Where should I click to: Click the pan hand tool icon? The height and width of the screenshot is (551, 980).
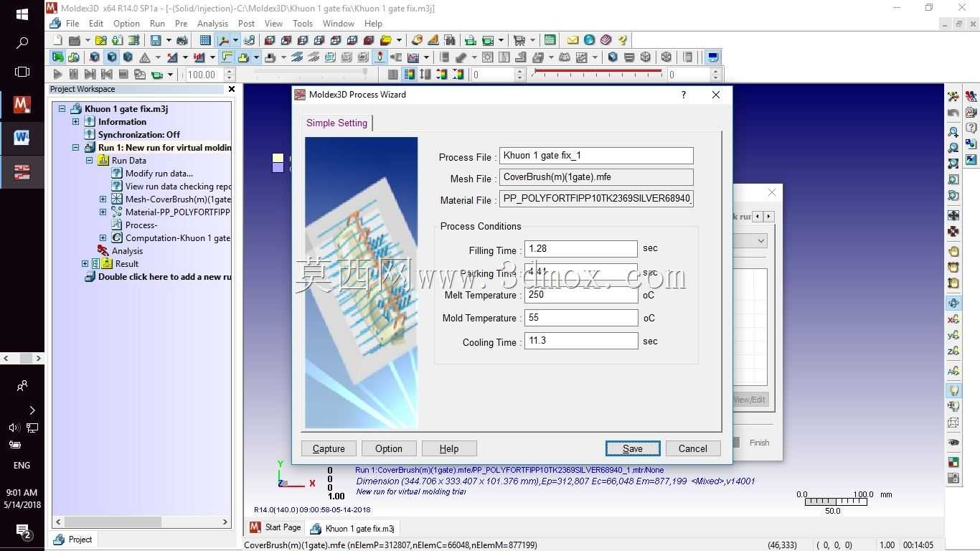(953, 251)
